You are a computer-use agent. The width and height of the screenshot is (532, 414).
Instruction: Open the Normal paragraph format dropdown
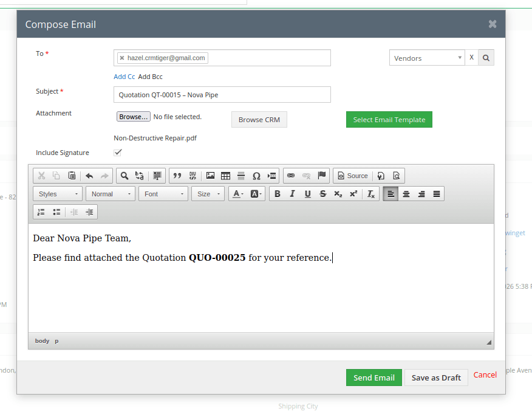(111, 194)
